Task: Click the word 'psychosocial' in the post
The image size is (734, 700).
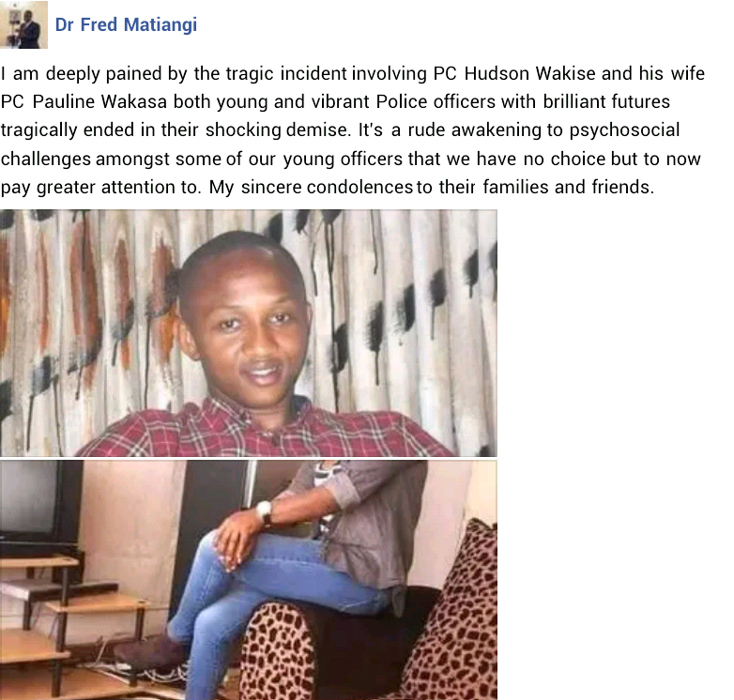Action: coord(624,130)
